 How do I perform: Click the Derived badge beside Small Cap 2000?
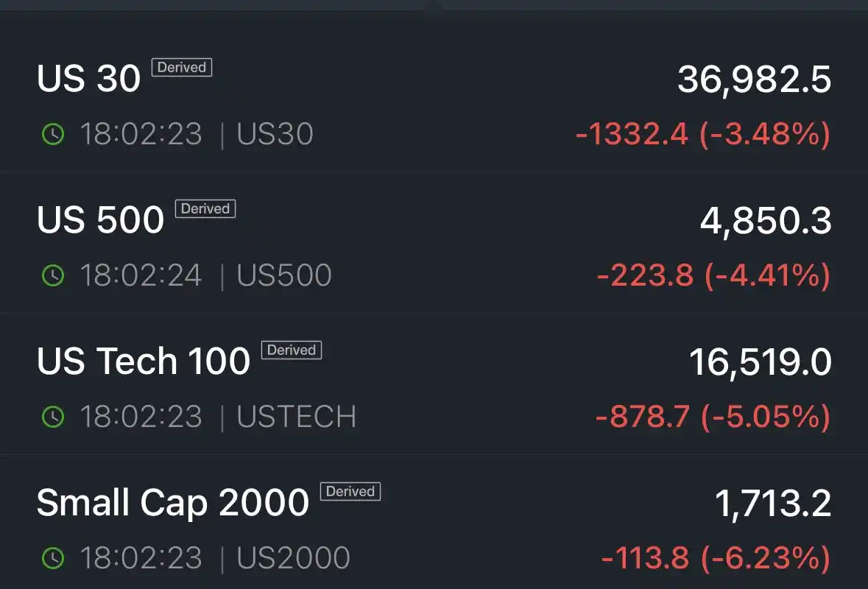pos(350,492)
